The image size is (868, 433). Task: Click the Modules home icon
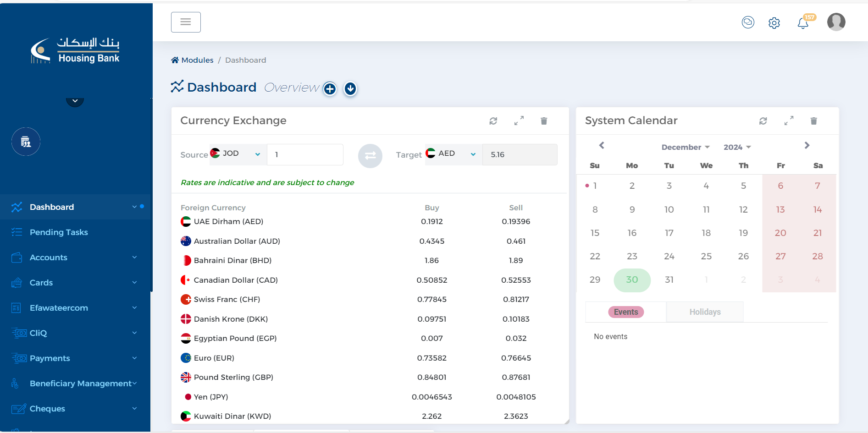[x=175, y=60]
